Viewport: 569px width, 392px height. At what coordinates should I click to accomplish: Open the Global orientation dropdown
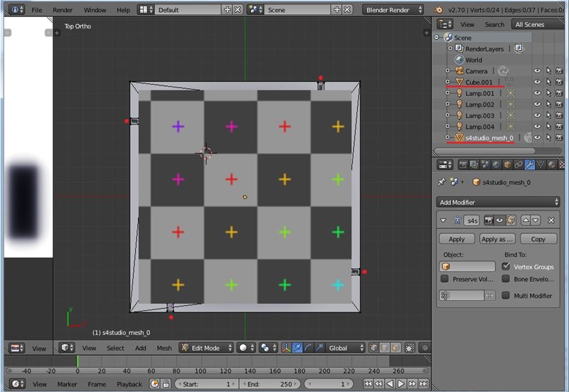345,348
